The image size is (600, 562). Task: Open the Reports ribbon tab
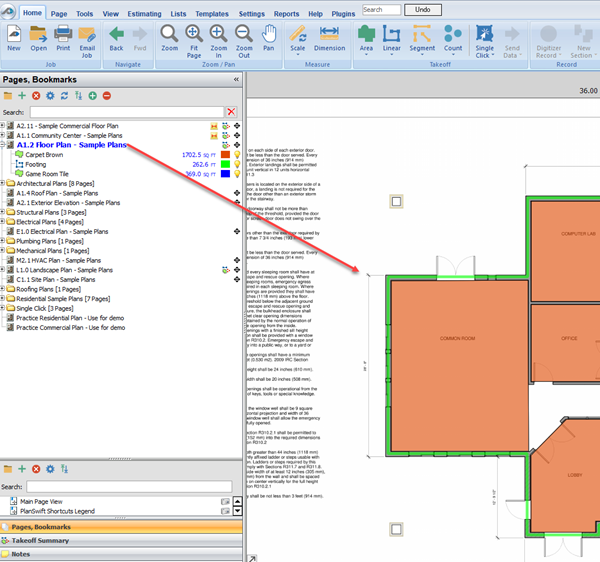(x=286, y=15)
